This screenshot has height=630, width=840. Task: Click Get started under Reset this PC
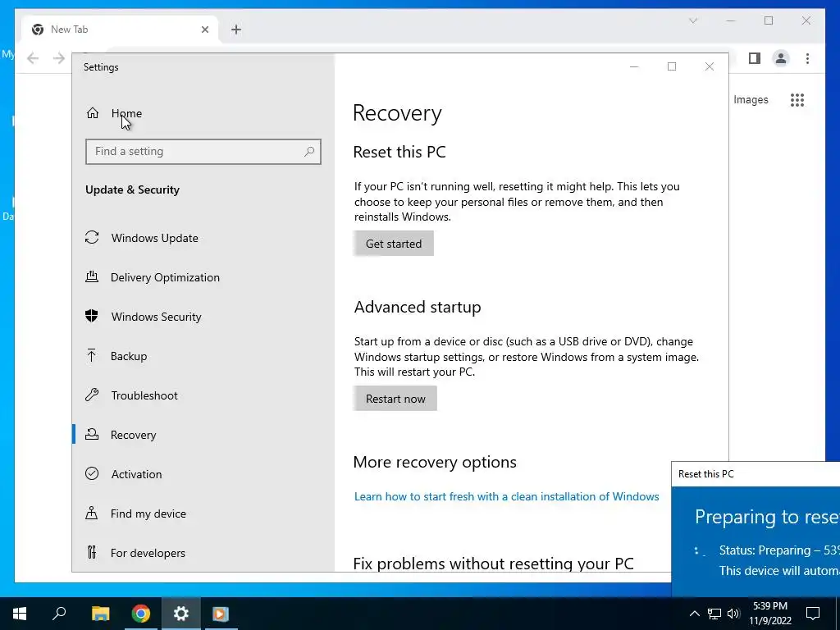[393, 243]
